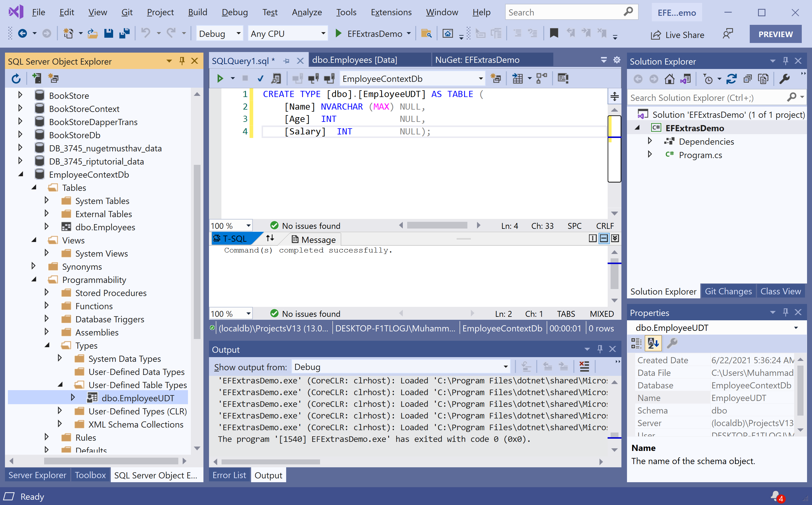The height and width of the screenshot is (505, 812).
Task: Click the Parse query checkmark icon
Action: pos(260,79)
